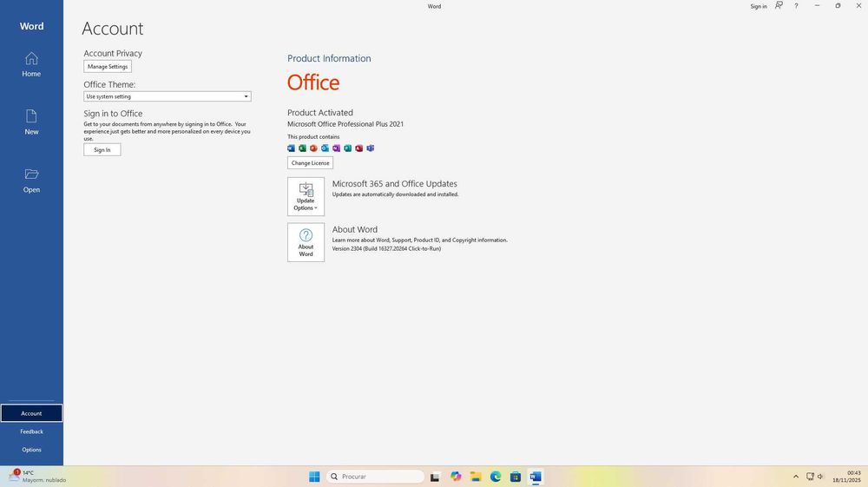Image resolution: width=868 pixels, height=487 pixels.
Task: Click the 'Product Activated' text
Action: coord(320,112)
